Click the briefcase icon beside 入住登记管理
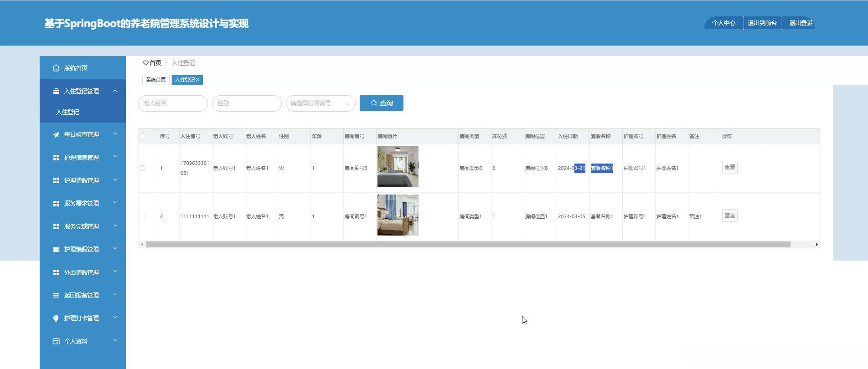 56,91
